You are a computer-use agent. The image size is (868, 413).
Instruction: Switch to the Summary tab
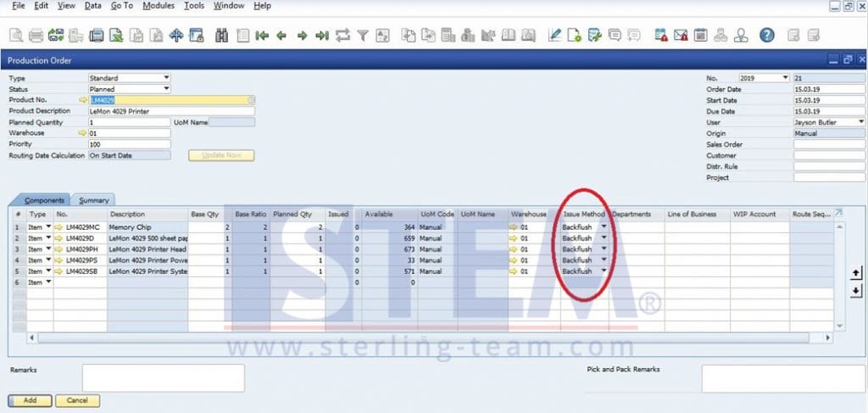93,200
